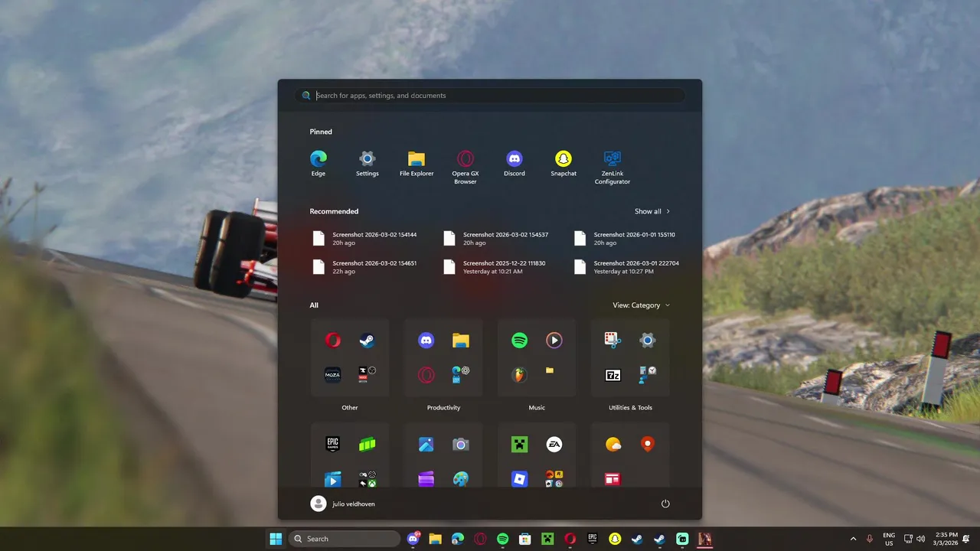Viewport: 980px width, 551px height.
Task: Launch pinned Opera GX Browser
Action: (x=465, y=168)
